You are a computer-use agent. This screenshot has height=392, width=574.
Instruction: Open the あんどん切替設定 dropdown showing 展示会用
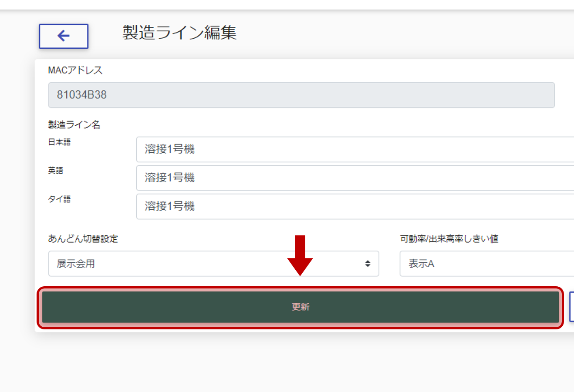[213, 264]
